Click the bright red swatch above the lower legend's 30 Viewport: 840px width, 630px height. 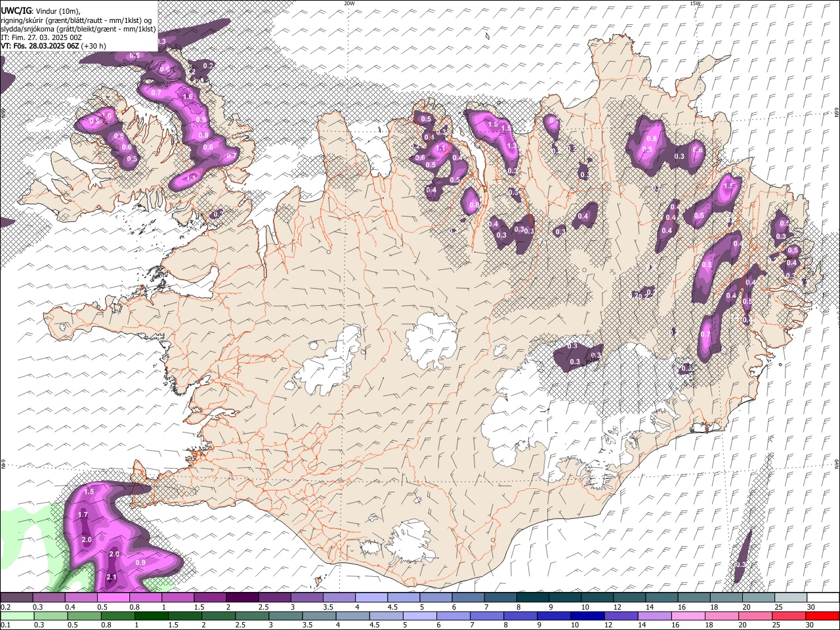pyautogui.click(x=822, y=616)
